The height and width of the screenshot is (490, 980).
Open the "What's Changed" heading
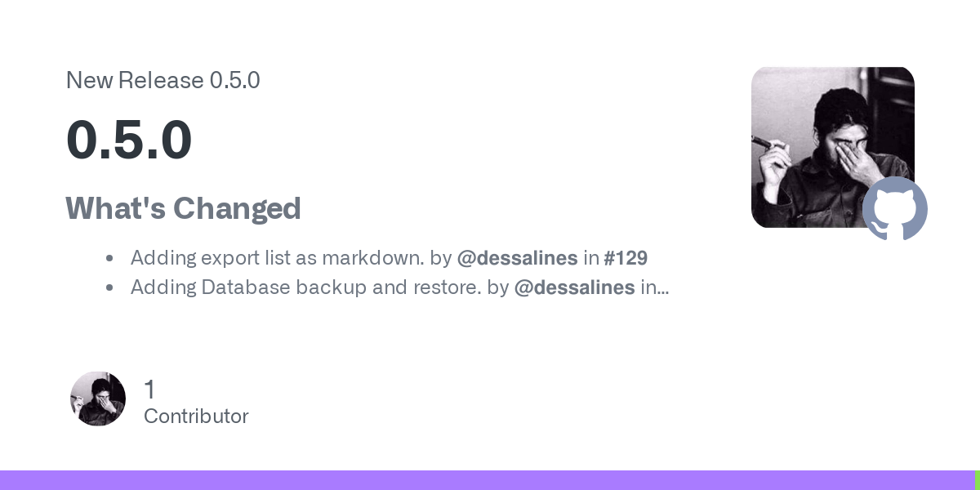click(183, 208)
